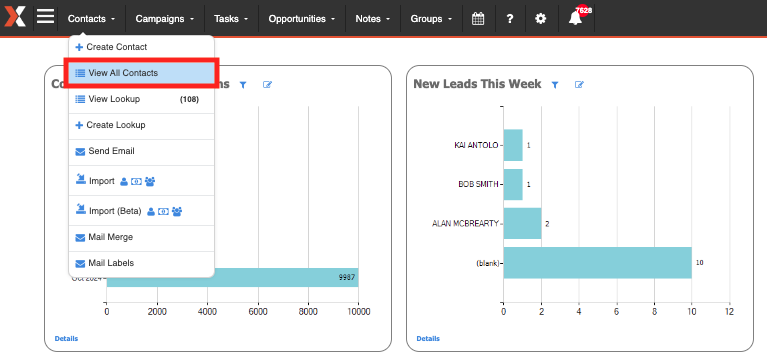Click filter icon on New Leads This Week
This screenshot has height=360, width=767.
pos(555,85)
